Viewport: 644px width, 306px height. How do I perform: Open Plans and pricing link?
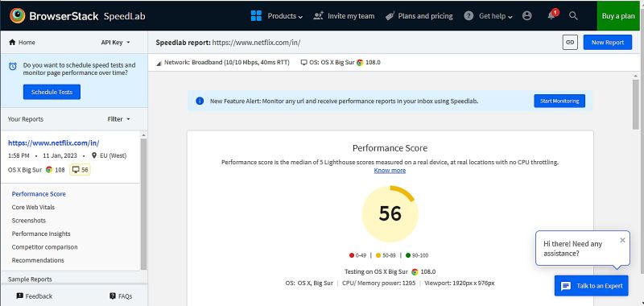(425, 16)
